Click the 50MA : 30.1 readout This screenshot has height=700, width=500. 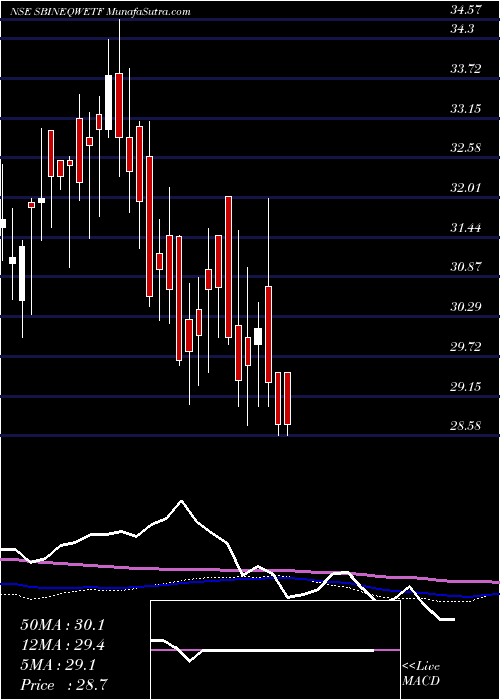pos(62,625)
